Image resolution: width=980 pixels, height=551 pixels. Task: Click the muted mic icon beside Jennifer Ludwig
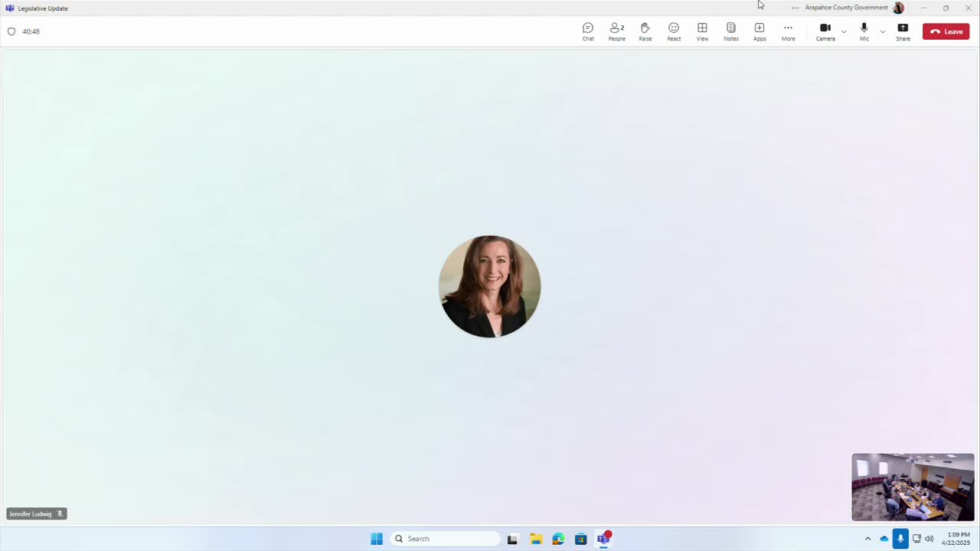coord(60,514)
